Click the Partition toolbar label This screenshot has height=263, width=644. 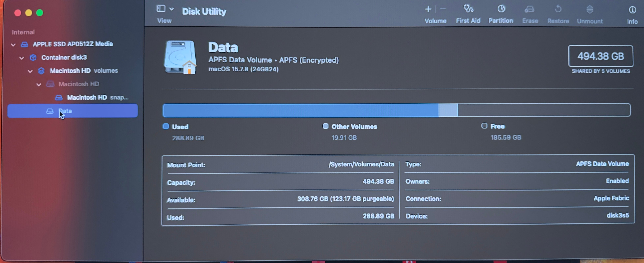[x=501, y=21]
